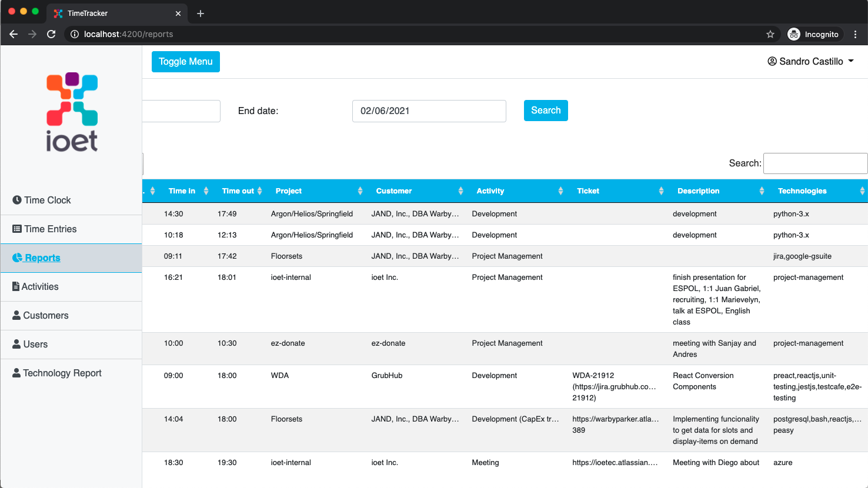Click the person icon beside Technology Report
This screenshot has height=488, width=868.
click(x=16, y=373)
